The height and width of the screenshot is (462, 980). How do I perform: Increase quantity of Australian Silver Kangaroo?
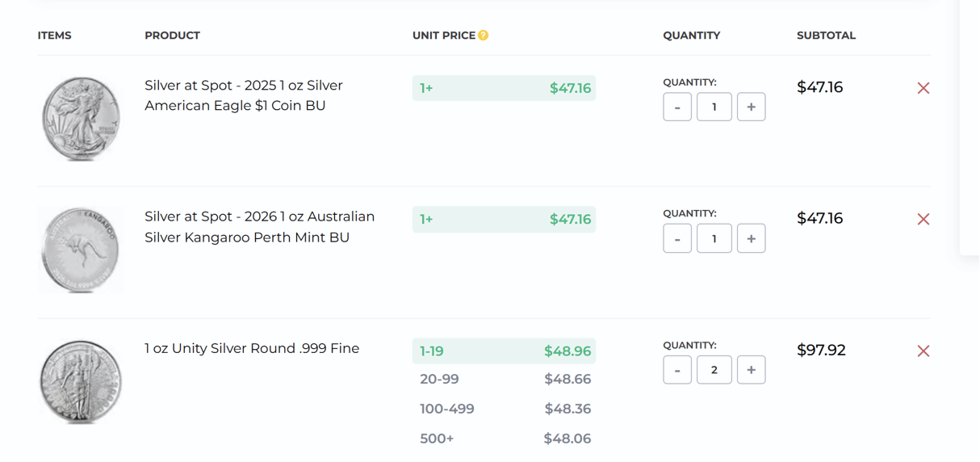click(751, 239)
